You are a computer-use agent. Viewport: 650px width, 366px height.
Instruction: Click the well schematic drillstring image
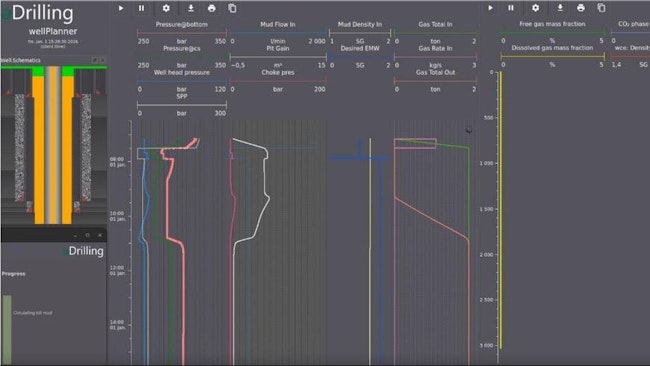tap(53, 145)
